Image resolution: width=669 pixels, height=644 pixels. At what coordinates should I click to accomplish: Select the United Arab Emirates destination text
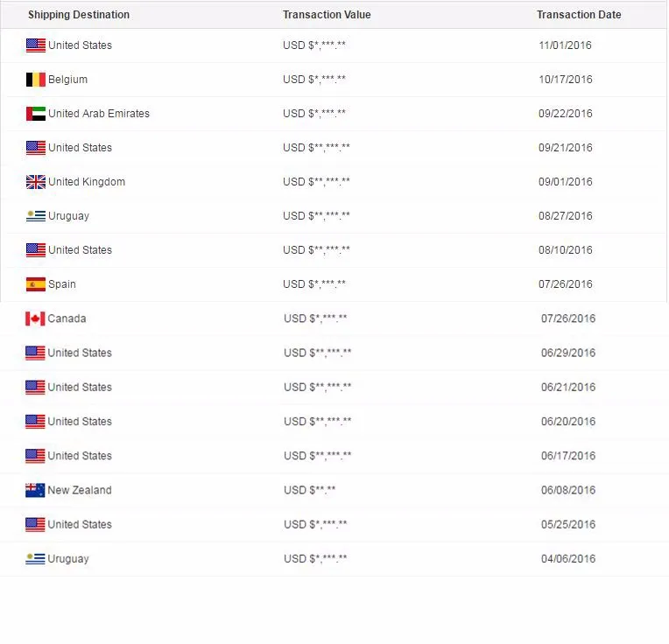pyautogui.click(x=99, y=114)
